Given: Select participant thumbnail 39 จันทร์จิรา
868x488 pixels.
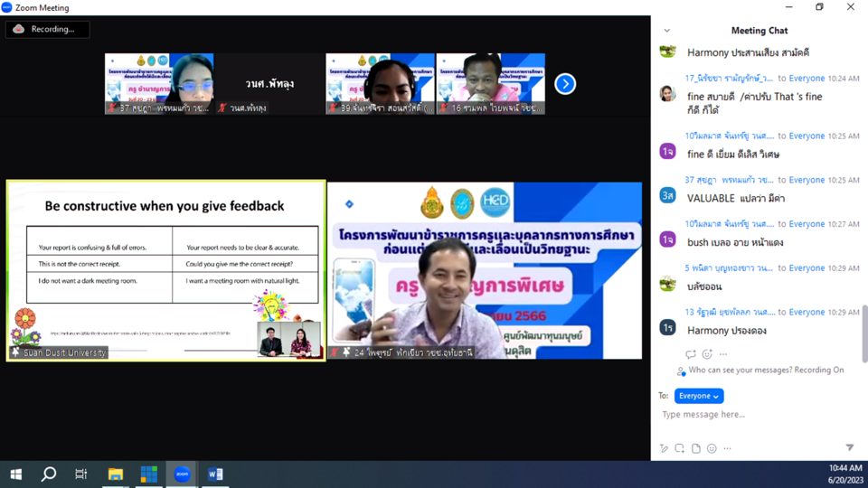Looking at the screenshot, I should [x=381, y=84].
